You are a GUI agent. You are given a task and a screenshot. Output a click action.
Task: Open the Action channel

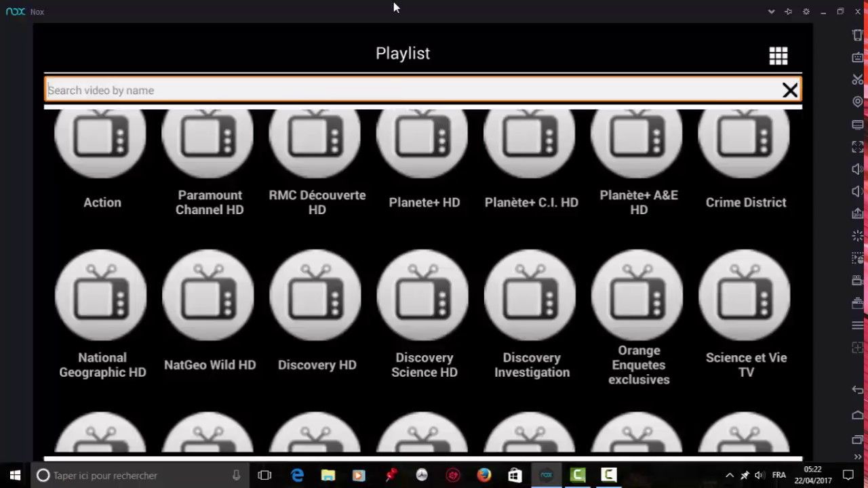pos(102,161)
